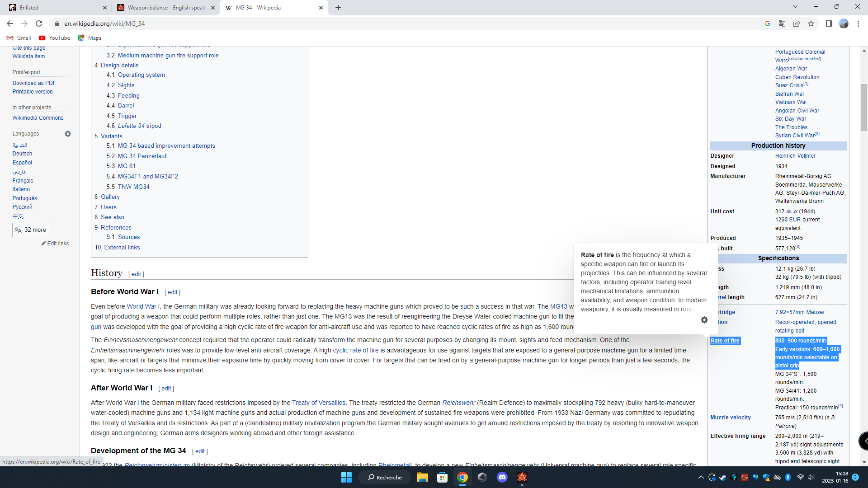The height and width of the screenshot is (488, 868).
Task: Open the Chrome three-dot menu
Action: coord(858,23)
